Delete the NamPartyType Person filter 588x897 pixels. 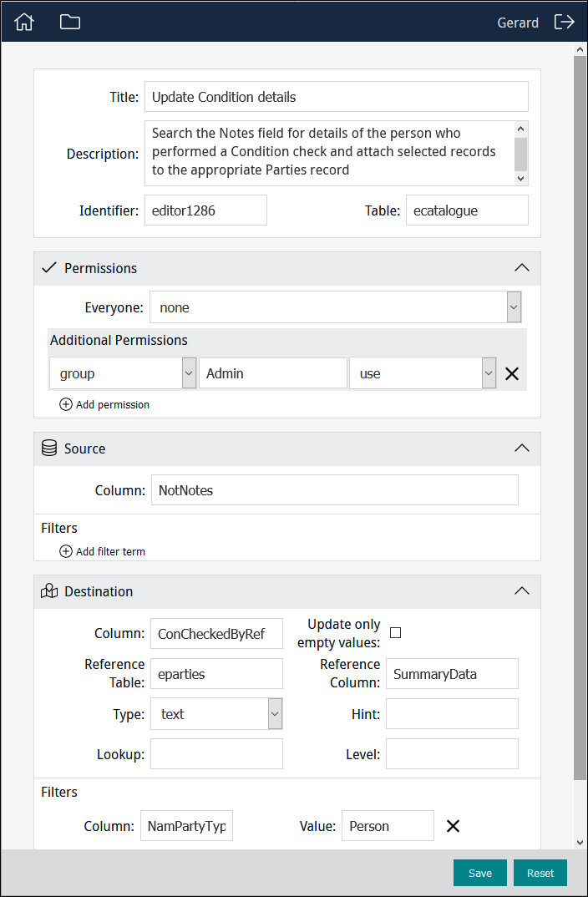coord(453,826)
